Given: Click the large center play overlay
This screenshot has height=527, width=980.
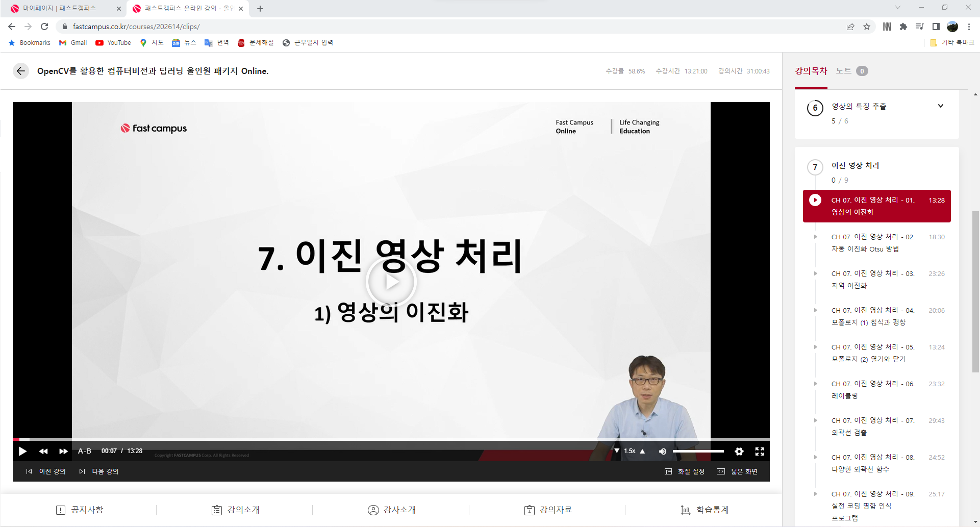Looking at the screenshot, I should 391,282.
